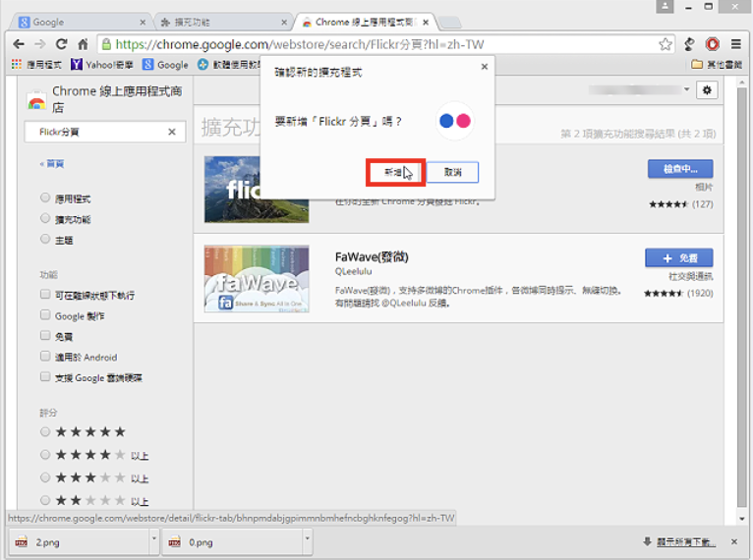Click the blue checking button for Flickr

[x=680, y=169]
